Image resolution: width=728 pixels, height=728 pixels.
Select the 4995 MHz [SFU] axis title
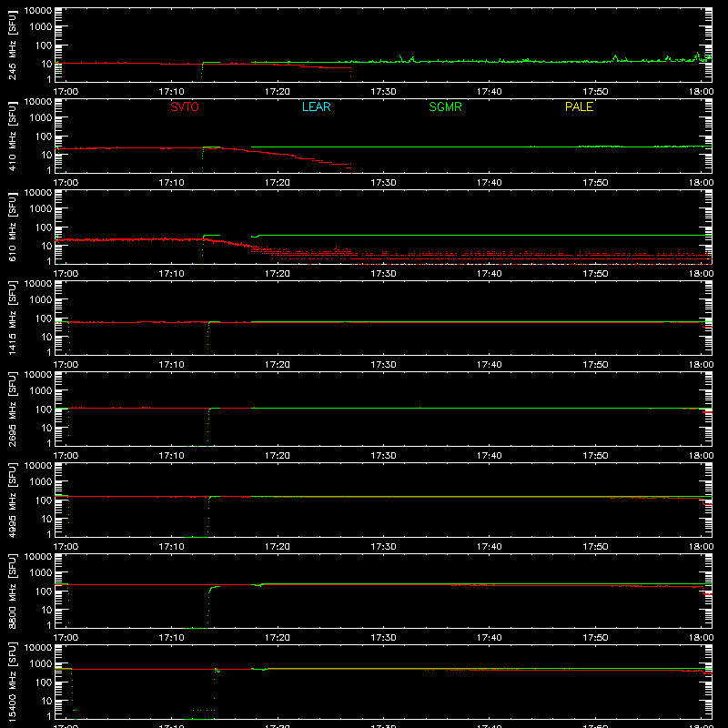tap(13, 500)
